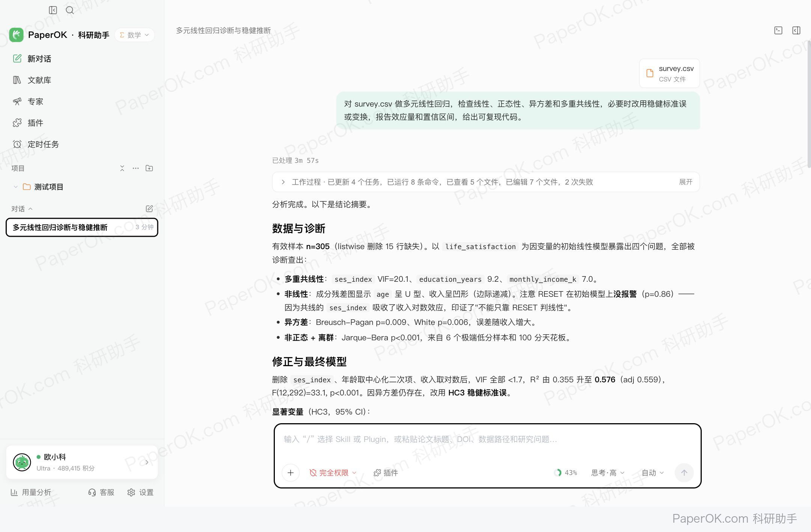This screenshot has width=811, height=532.
Task: Click the 已处理 3m 57s status text
Action: [295, 161]
